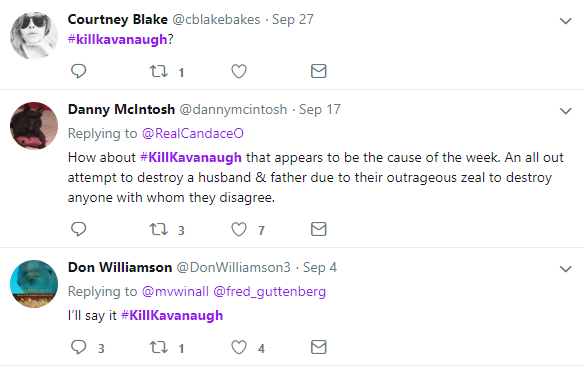Screen dimensions: 584x370
Task: Open Danny McIntosh's profile picture
Action: 34,126
